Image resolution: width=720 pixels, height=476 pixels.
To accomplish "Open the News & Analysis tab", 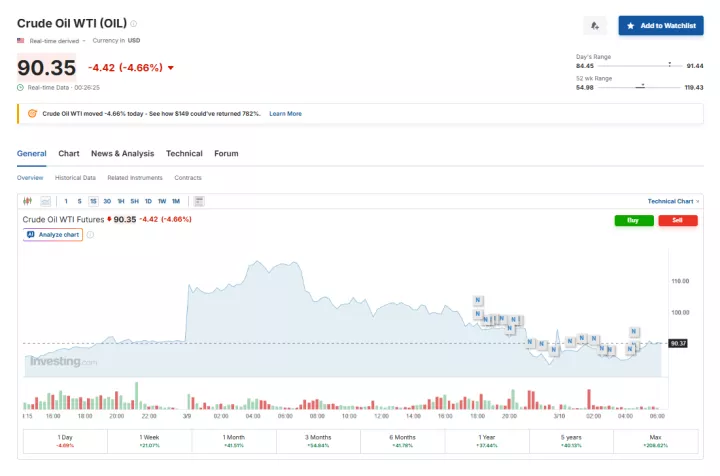I will point(122,154).
